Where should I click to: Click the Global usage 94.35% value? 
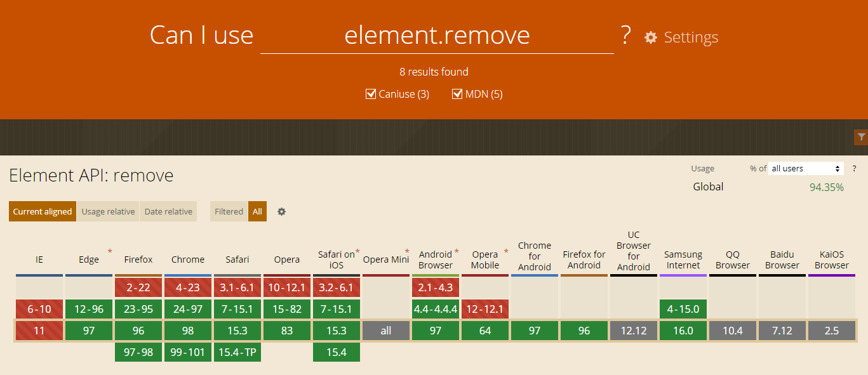[x=826, y=187]
